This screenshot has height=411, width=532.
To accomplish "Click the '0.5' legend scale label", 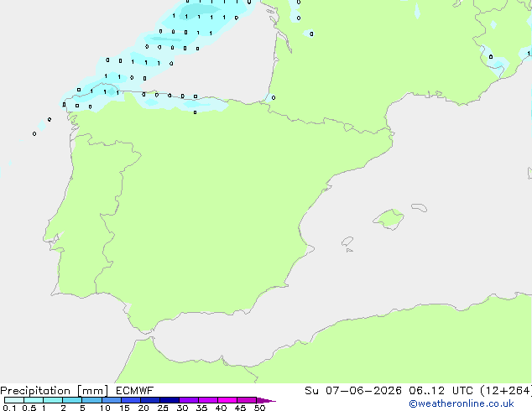I will [x=29, y=408].
